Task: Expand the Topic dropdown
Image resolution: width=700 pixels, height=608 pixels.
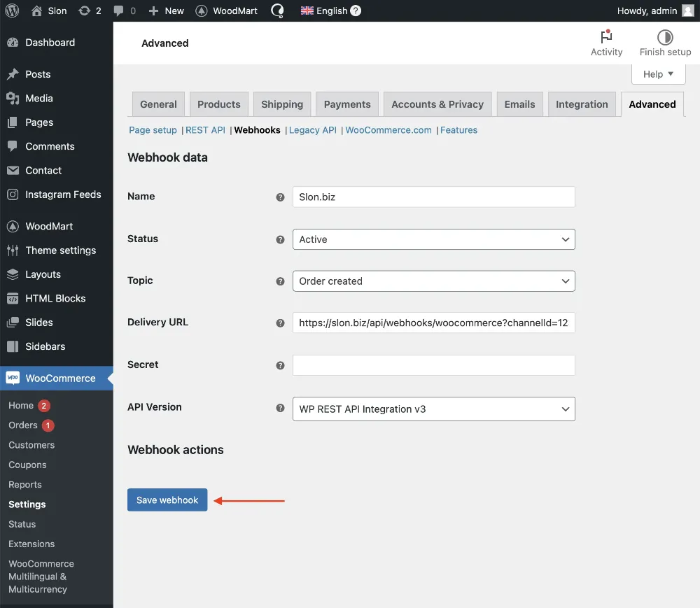Action: [433, 281]
